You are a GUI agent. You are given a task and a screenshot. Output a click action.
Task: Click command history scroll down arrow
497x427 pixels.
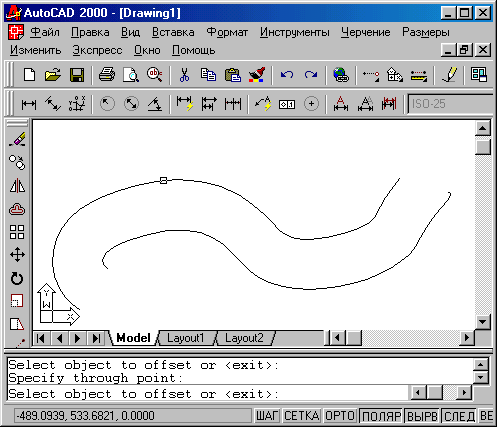480,378
